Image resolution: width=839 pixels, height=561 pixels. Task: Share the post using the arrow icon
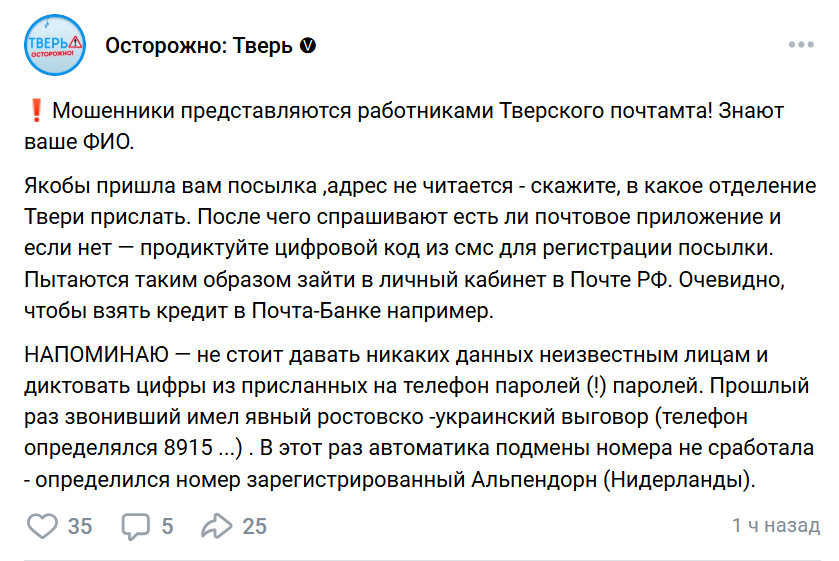click(x=216, y=526)
